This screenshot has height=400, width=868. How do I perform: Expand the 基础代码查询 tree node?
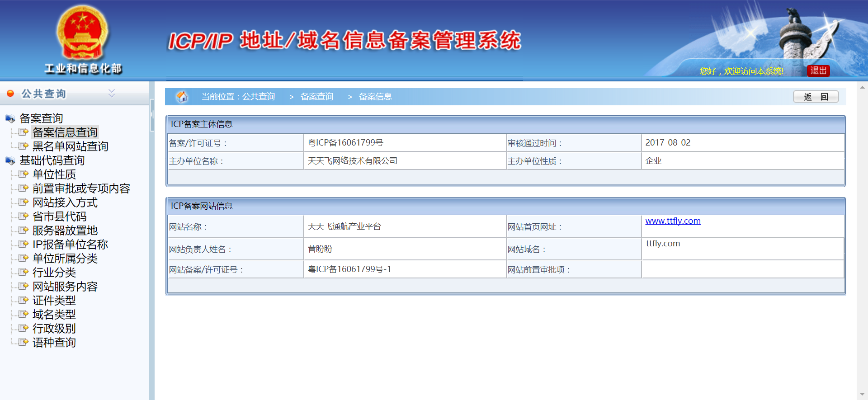52,160
